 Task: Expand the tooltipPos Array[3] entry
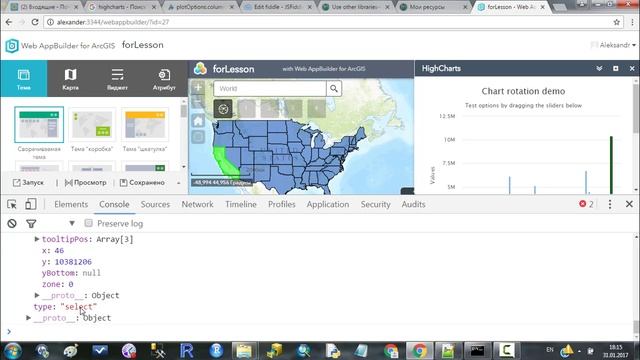[x=37, y=239]
